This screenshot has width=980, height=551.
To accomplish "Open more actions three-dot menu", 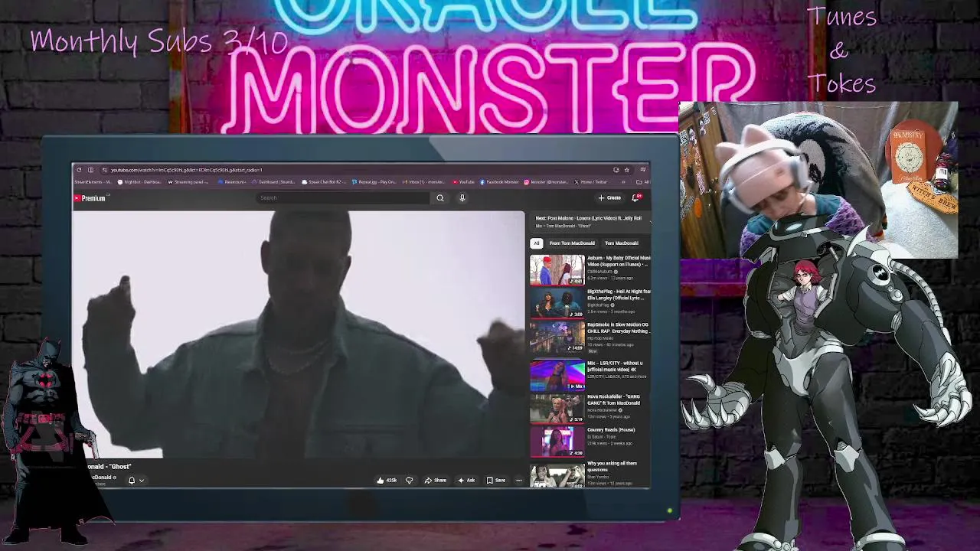I will tap(519, 481).
